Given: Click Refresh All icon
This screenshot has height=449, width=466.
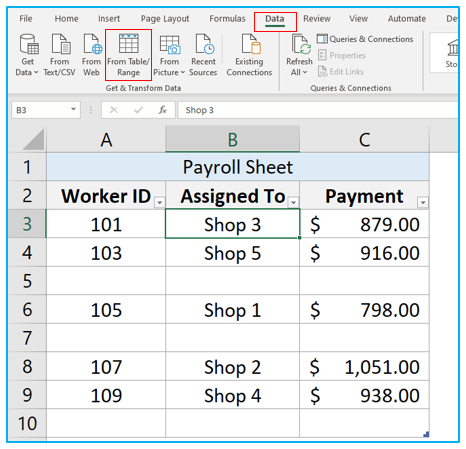Looking at the screenshot, I should [x=301, y=44].
